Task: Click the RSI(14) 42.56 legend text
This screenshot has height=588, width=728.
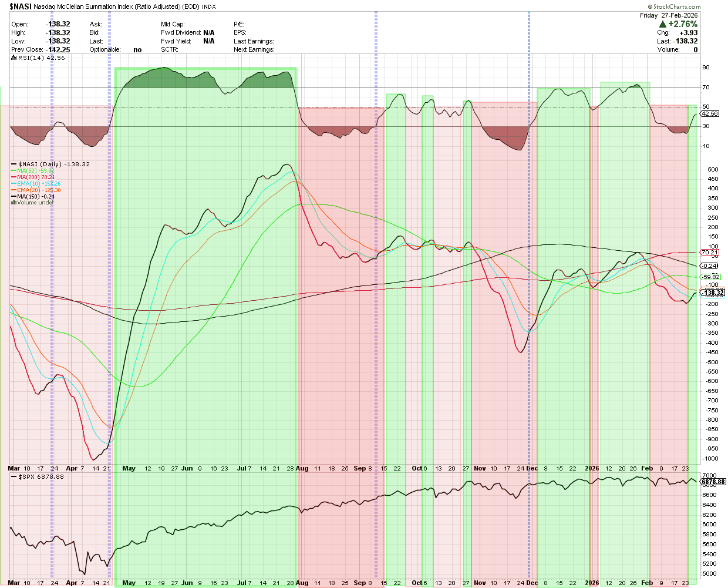Action: pos(42,58)
